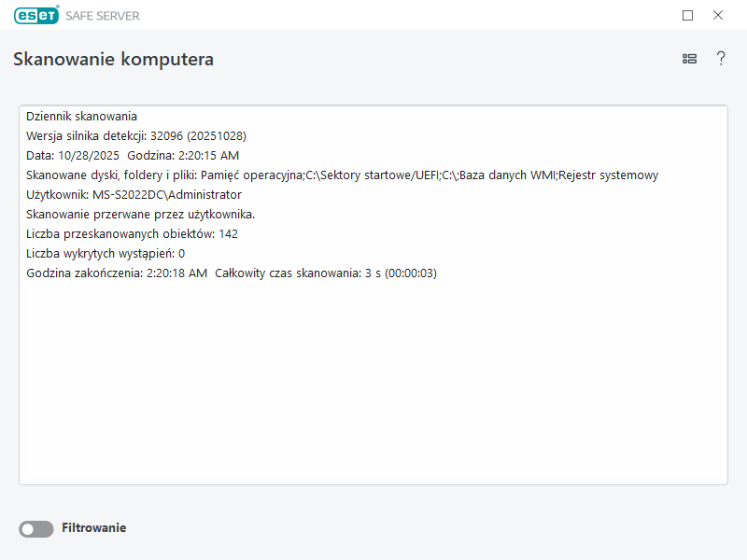This screenshot has width=747, height=560.
Task: Select the 'Godzina zakończenia: 2:20:18 AM' text
Action: tap(117, 273)
